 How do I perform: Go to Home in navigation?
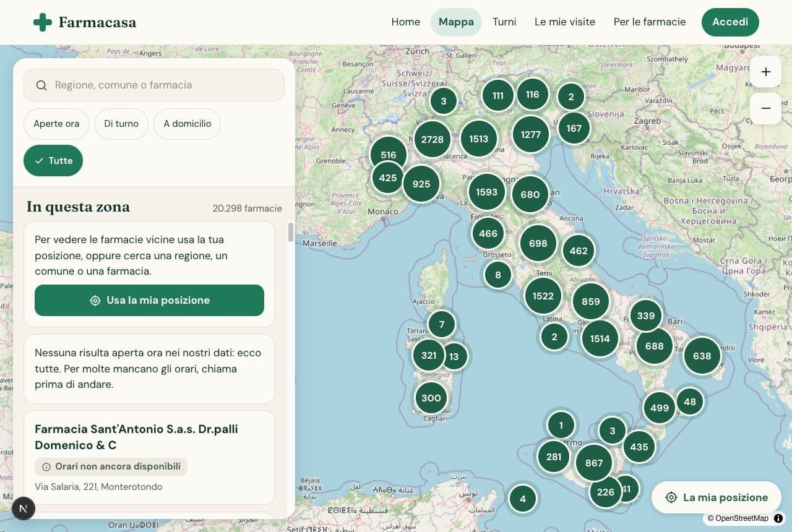tap(406, 22)
